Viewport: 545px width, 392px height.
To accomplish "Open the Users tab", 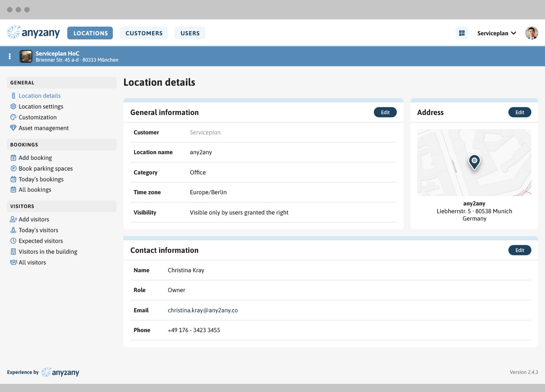I will [x=190, y=33].
